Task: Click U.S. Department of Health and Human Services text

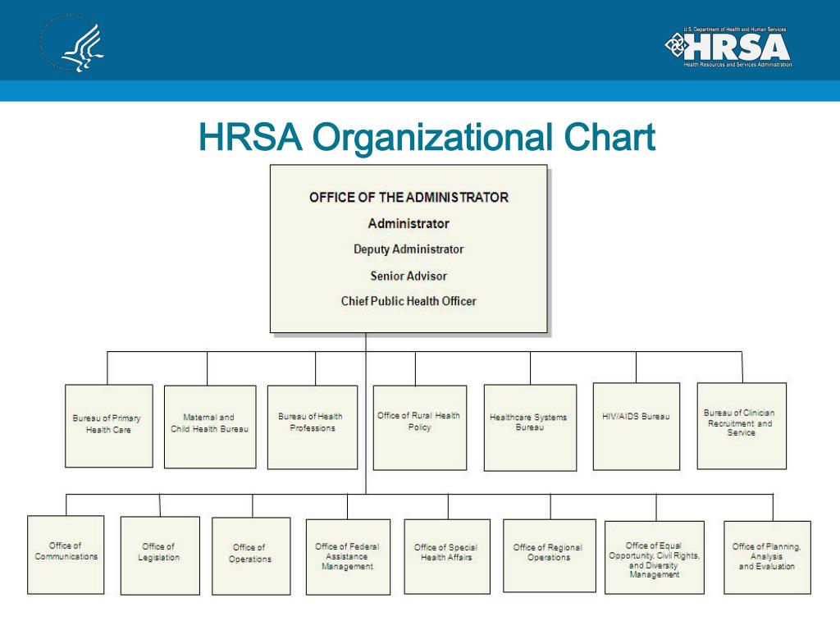Action: (735, 30)
